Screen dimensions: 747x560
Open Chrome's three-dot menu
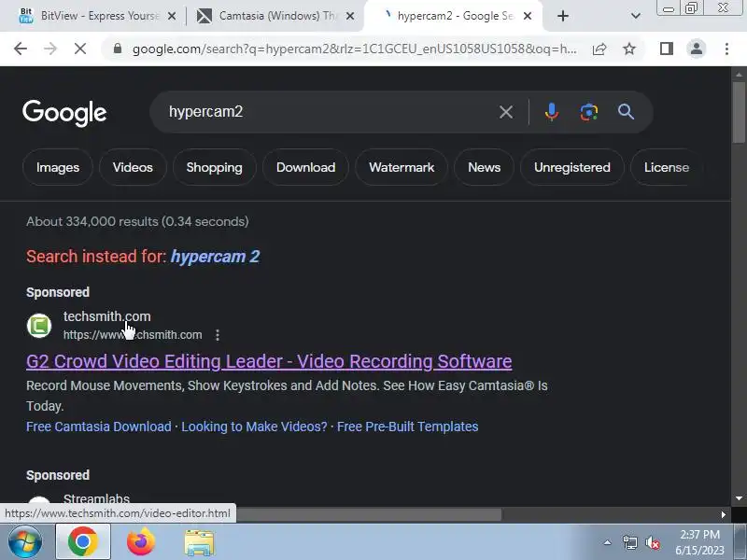point(726,49)
